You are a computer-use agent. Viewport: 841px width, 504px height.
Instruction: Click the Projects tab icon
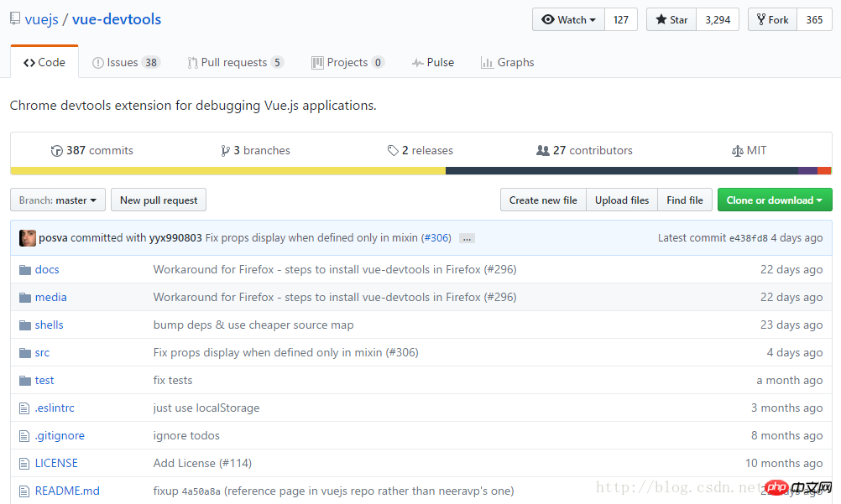317,63
